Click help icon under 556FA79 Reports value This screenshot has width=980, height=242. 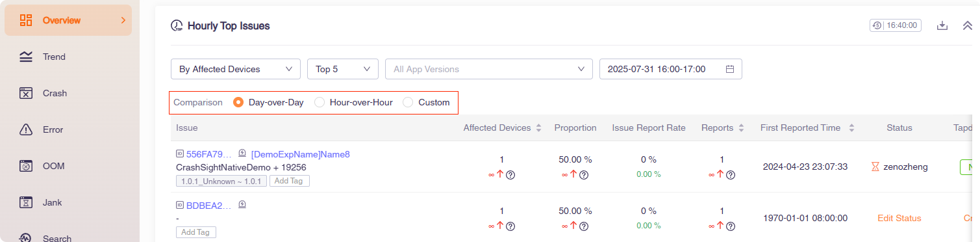pos(731,174)
